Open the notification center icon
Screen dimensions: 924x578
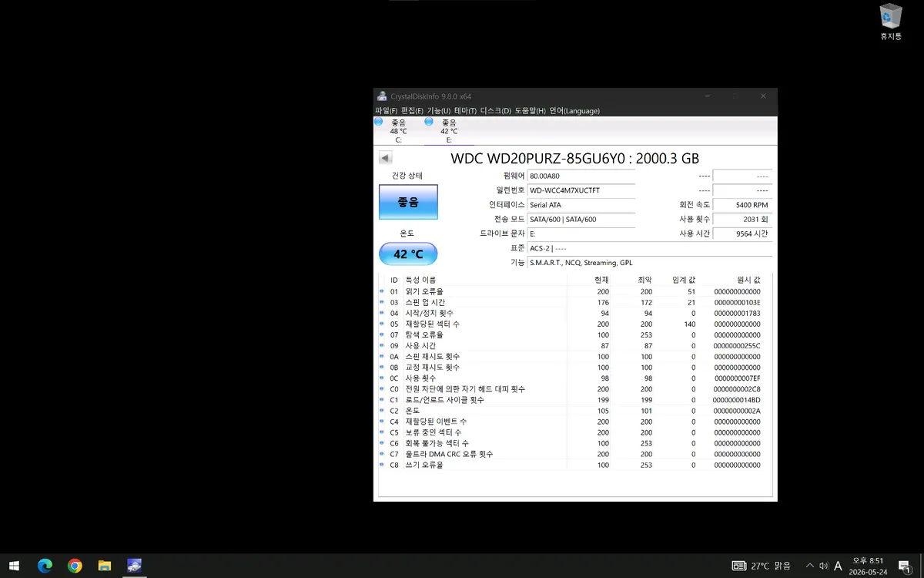pos(904,566)
